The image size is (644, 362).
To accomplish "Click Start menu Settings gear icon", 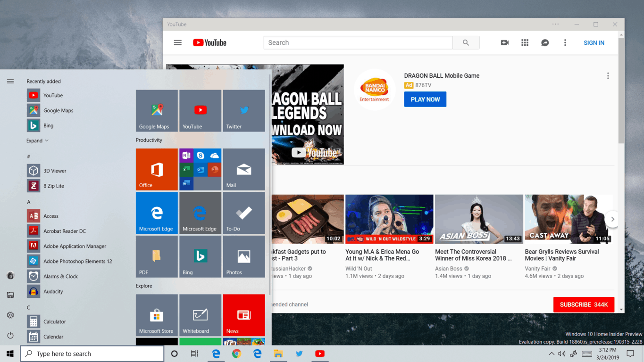I will click(10, 315).
